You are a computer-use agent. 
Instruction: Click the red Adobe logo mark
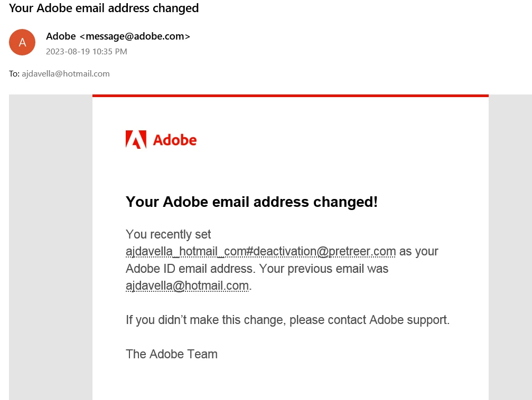click(136, 140)
